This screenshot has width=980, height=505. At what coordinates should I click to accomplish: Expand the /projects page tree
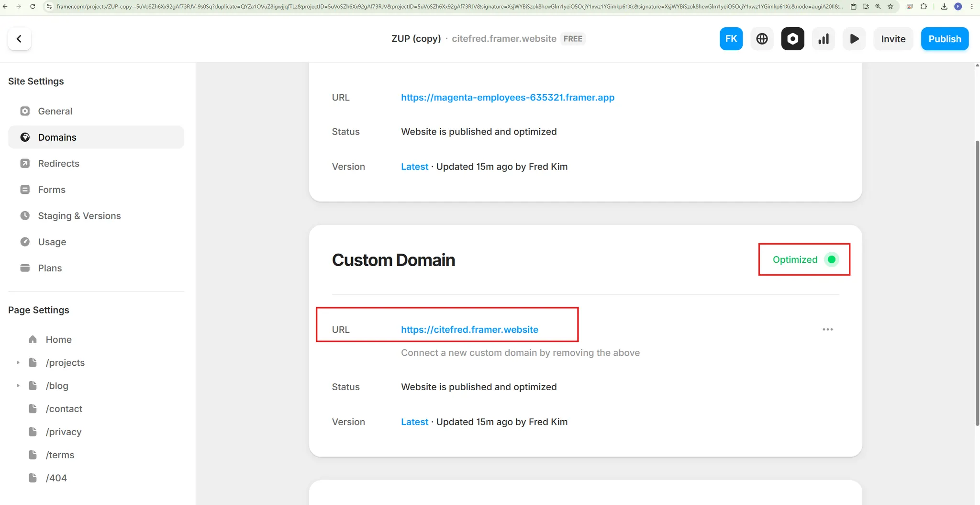pyautogui.click(x=18, y=363)
